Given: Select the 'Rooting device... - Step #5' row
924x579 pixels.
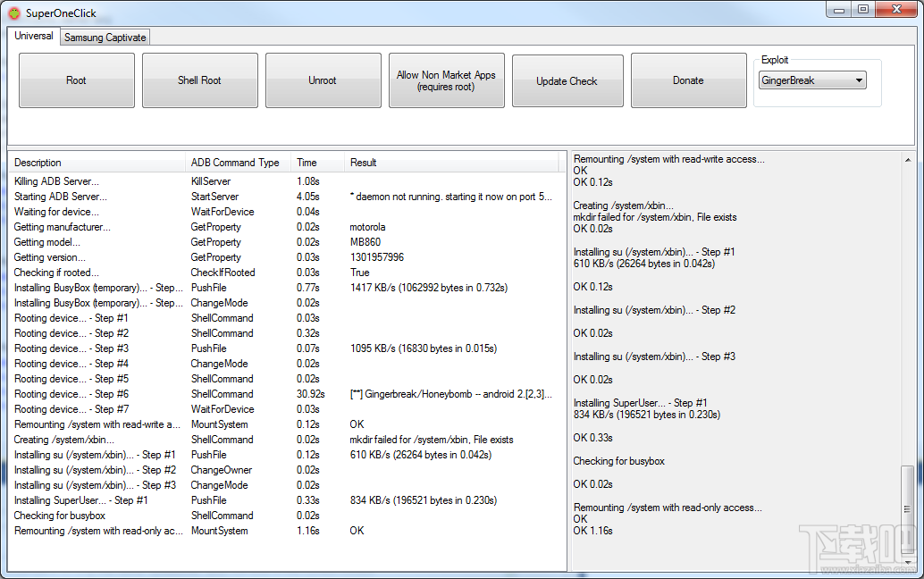Looking at the screenshot, I should pos(285,379).
